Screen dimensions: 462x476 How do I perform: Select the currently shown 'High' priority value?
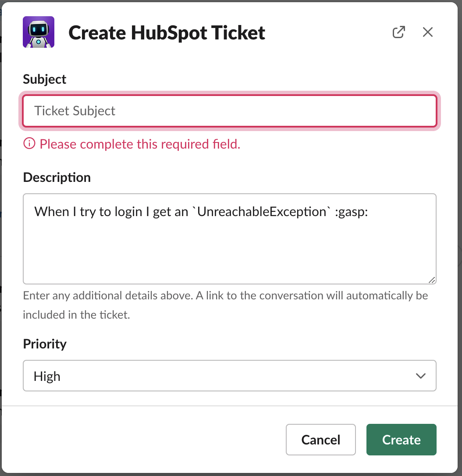(47, 376)
